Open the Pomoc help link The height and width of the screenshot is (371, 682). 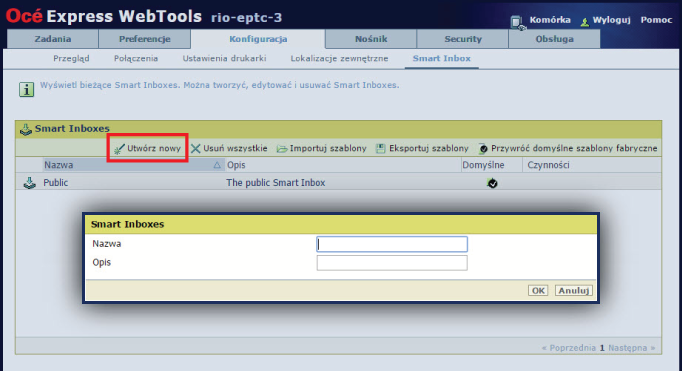coord(656,20)
